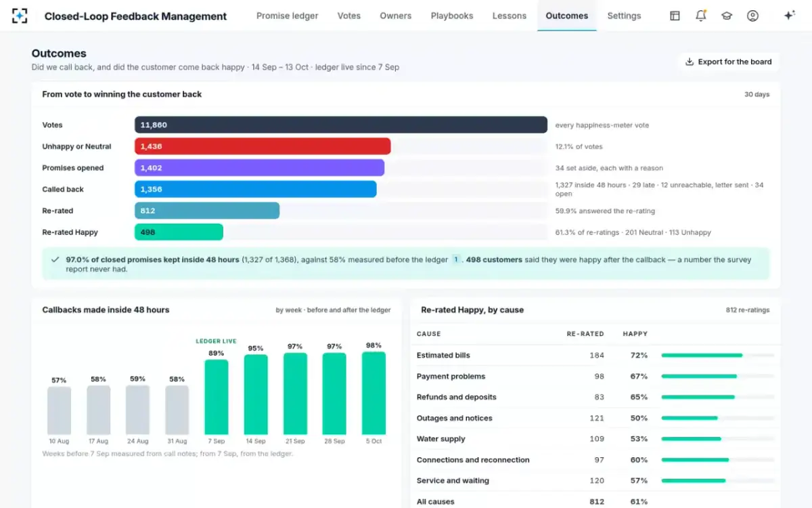Open the Owners tab

click(396, 16)
